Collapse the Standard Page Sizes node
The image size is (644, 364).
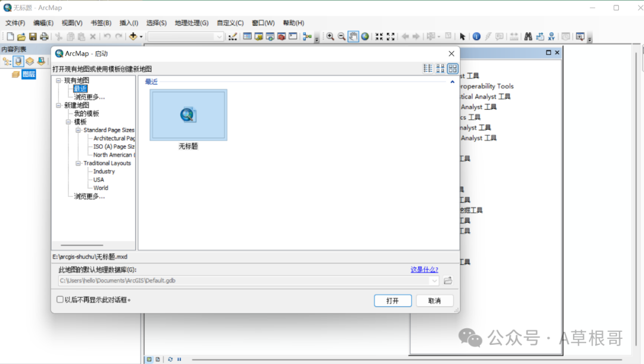tap(78, 130)
